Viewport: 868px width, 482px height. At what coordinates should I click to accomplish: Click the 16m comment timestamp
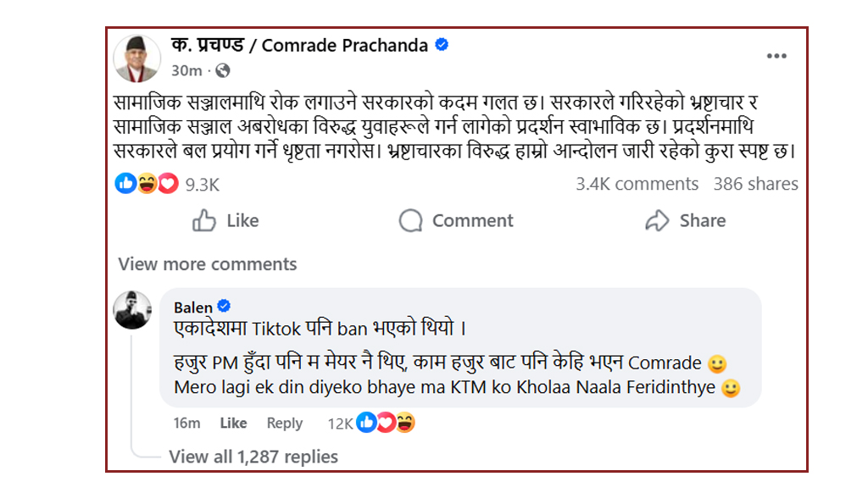pyautogui.click(x=186, y=423)
